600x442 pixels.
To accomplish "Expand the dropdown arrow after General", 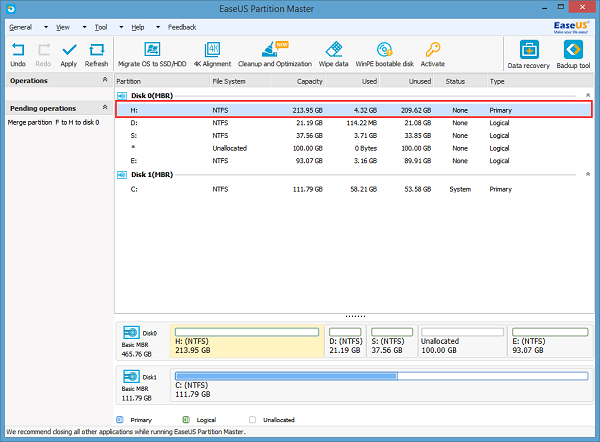I will (46, 27).
